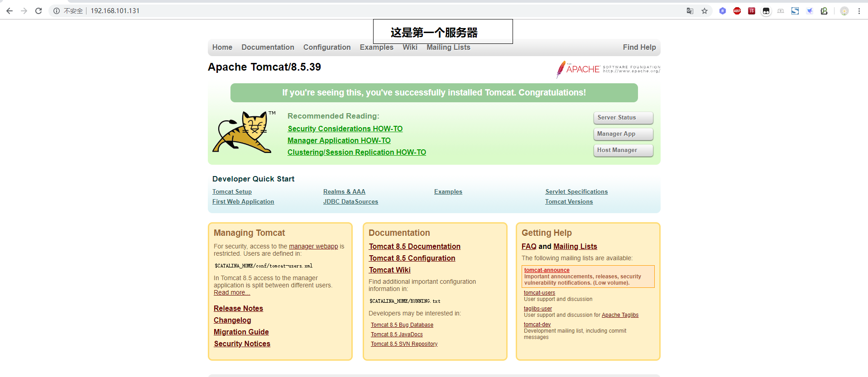Image resolution: width=868 pixels, height=377 pixels.
Task: Open the manager webapp link
Action: (x=313, y=246)
